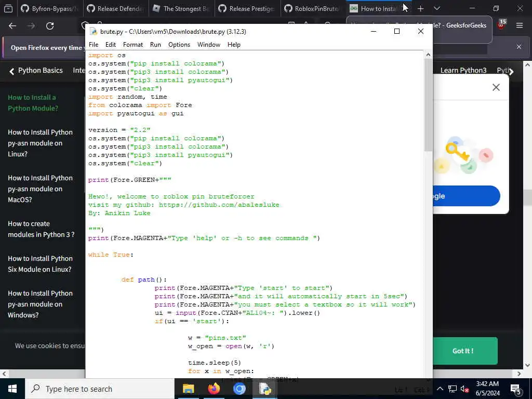Click Firefox View icon
The image size is (532, 399).
8,8
